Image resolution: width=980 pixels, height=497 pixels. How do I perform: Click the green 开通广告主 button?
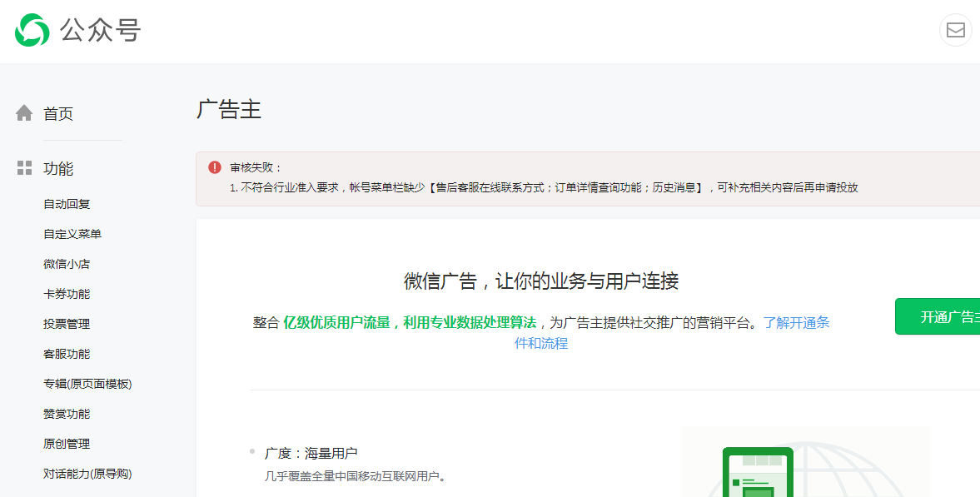click(938, 316)
